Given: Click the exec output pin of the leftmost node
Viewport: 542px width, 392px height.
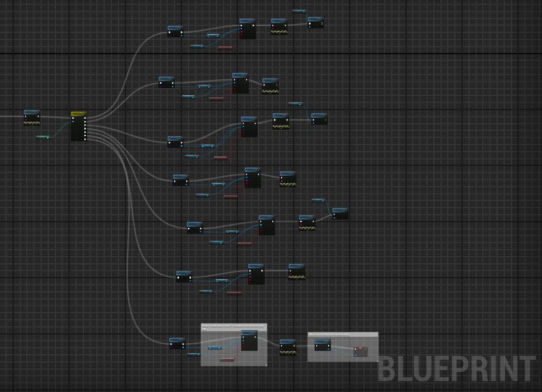Looking at the screenshot, I should click(x=38, y=117).
